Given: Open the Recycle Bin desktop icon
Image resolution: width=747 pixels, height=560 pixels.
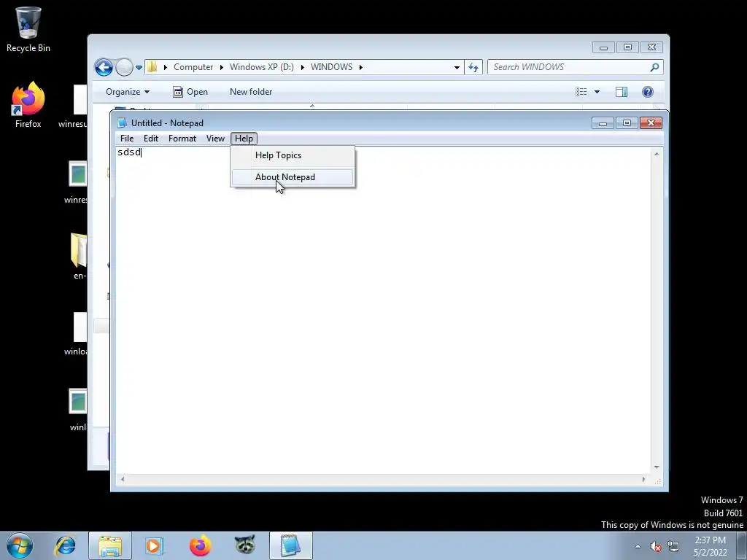Looking at the screenshot, I should click(28, 29).
